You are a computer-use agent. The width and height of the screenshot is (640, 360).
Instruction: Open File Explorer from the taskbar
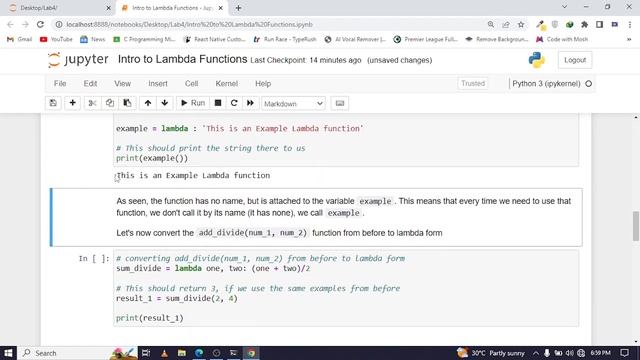(x=182, y=353)
